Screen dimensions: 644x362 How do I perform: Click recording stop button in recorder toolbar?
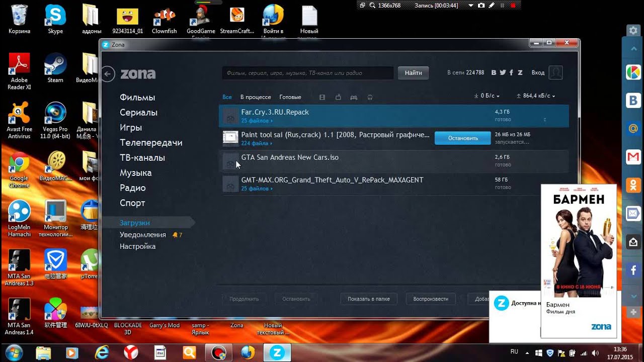pyautogui.click(x=513, y=5)
